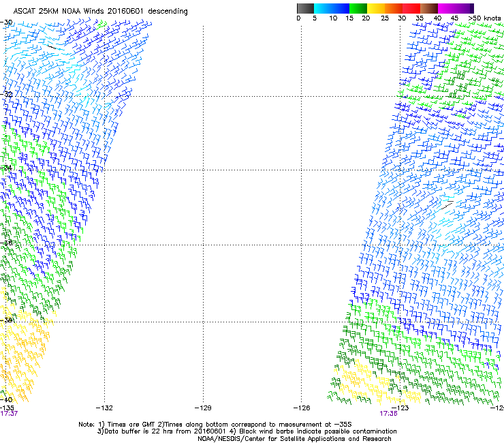Click the "35" label under the color bar
The image size is (504, 443).
coord(420,18)
